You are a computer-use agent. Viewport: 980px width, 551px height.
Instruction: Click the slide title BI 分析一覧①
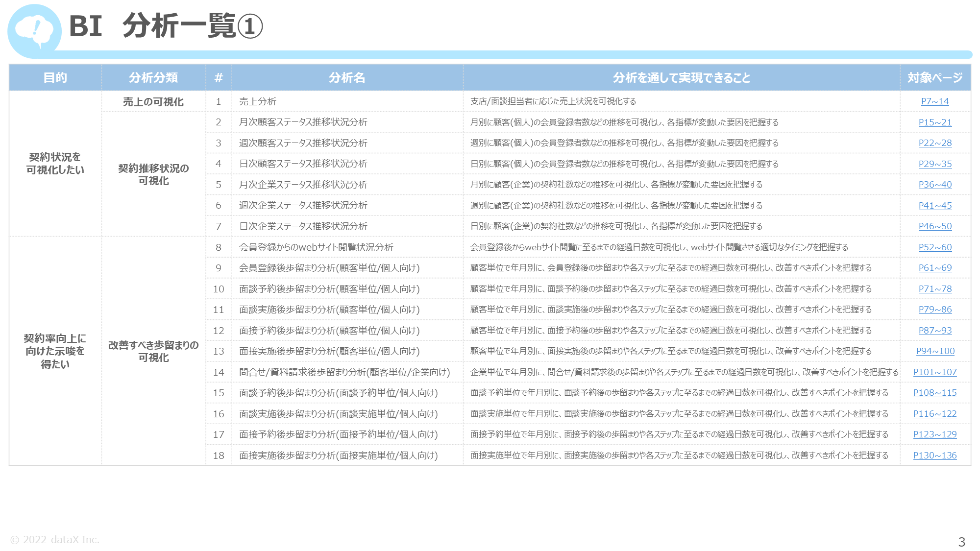click(x=166, y=26)
